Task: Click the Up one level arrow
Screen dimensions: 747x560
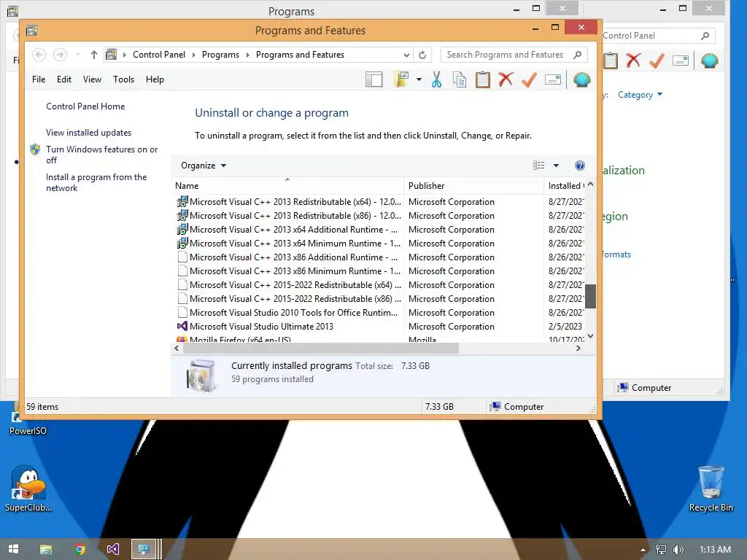Action: click(94, 55)
